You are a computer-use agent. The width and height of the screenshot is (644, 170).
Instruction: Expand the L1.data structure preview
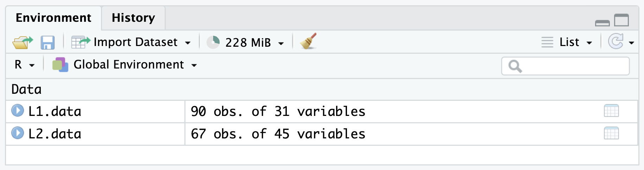17,111
